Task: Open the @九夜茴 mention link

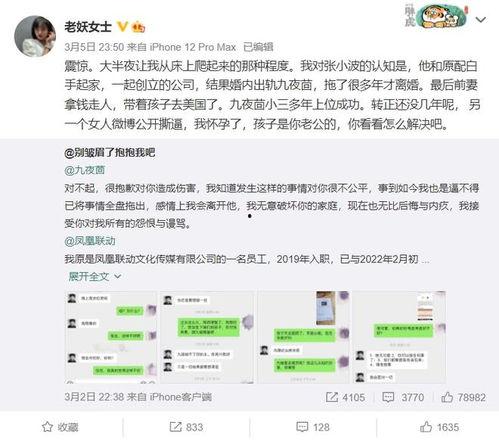Action: [x=85, y=170]
